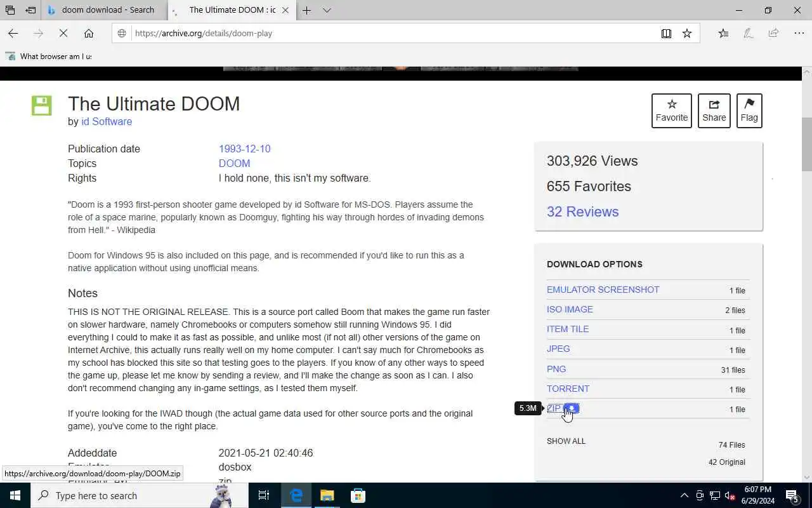The width and height of the screenshot is (812, 508).
Task: Click the page title The Ultimate DOOM
Action: click(154, 104)
